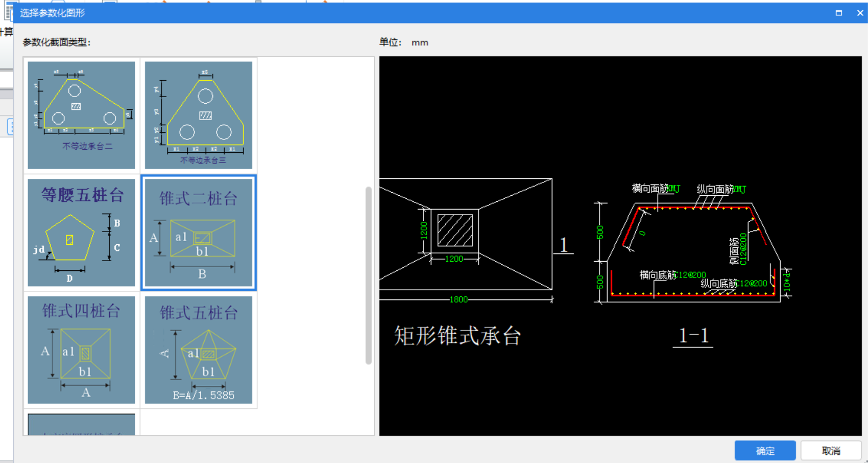The width and height of the screenshot is (868, 463).
Task: Click the section list vertical scrollbar
Action: tap(369, 275)
